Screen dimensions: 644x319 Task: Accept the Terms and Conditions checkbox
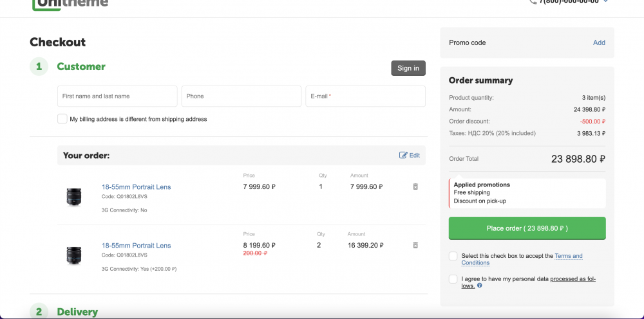click(454, 256)
